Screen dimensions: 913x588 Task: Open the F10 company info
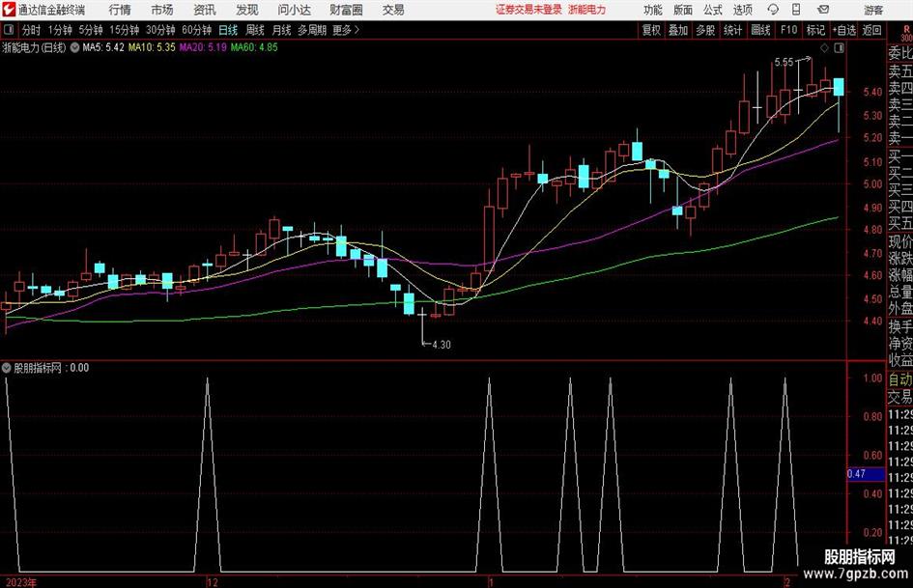point(788,30)
